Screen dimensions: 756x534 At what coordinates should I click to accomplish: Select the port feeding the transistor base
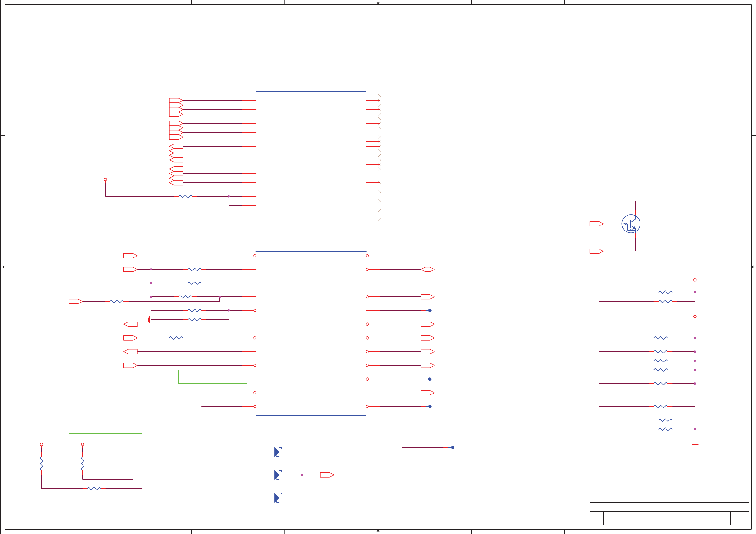(596, 224)
